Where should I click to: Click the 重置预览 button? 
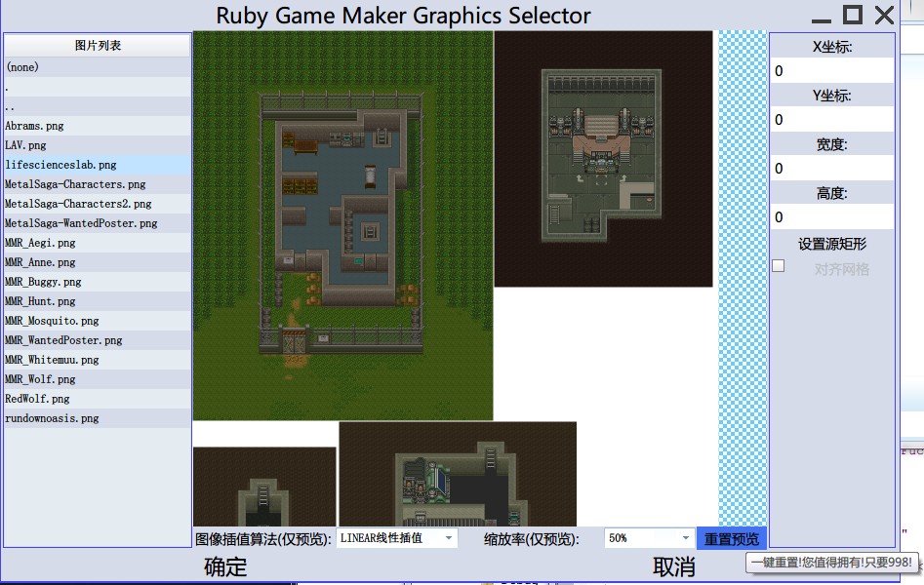click(x=732, y=538)
